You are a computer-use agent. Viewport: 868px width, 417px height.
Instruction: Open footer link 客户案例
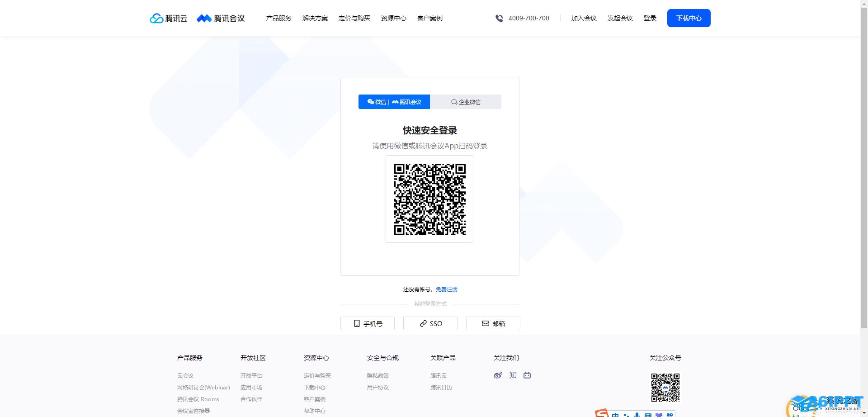click(315, 399)
